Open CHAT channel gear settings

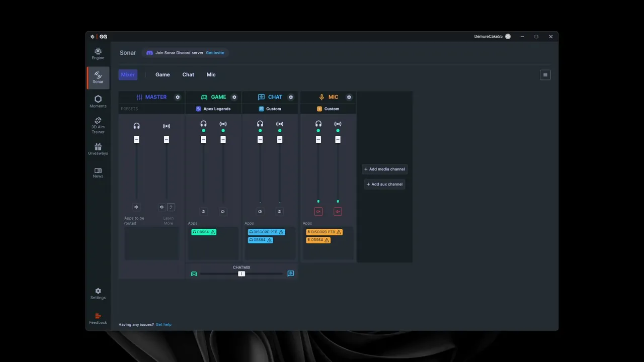coord(291,97)
